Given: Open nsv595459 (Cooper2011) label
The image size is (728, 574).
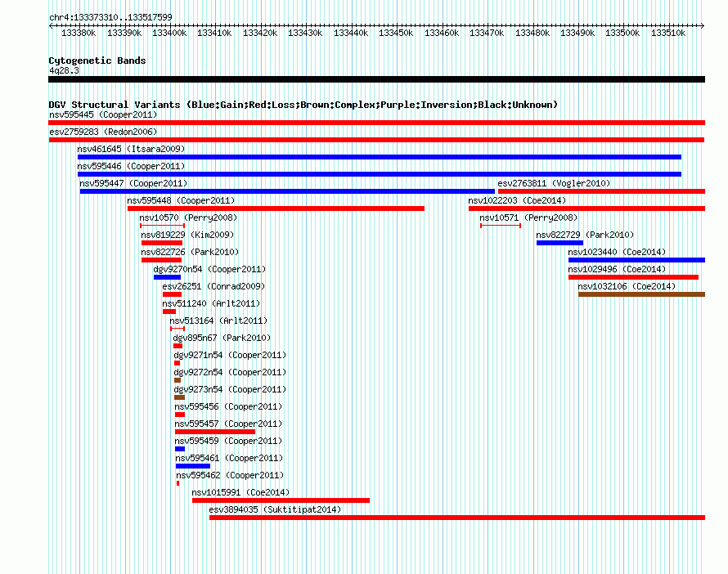Looking at the screenshot, I should [228, 441].
